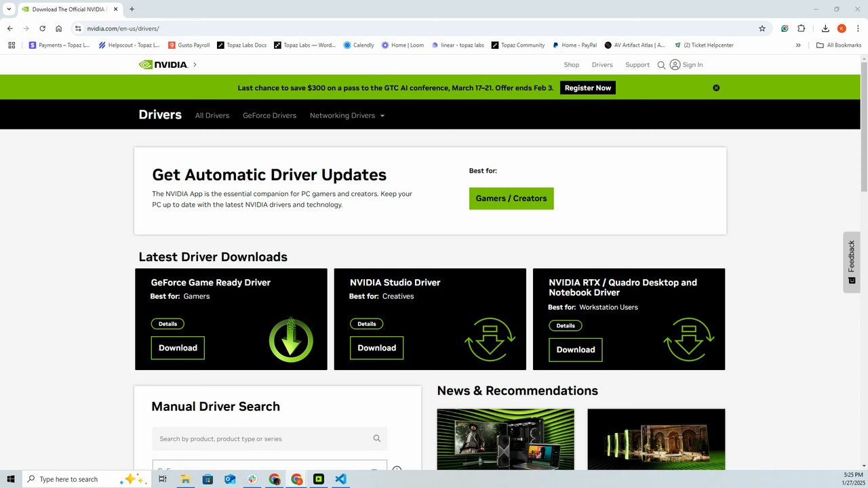Click the Gamers / Creators button
The height and width of the screenshot is (488, 868).
pos(511,199)
